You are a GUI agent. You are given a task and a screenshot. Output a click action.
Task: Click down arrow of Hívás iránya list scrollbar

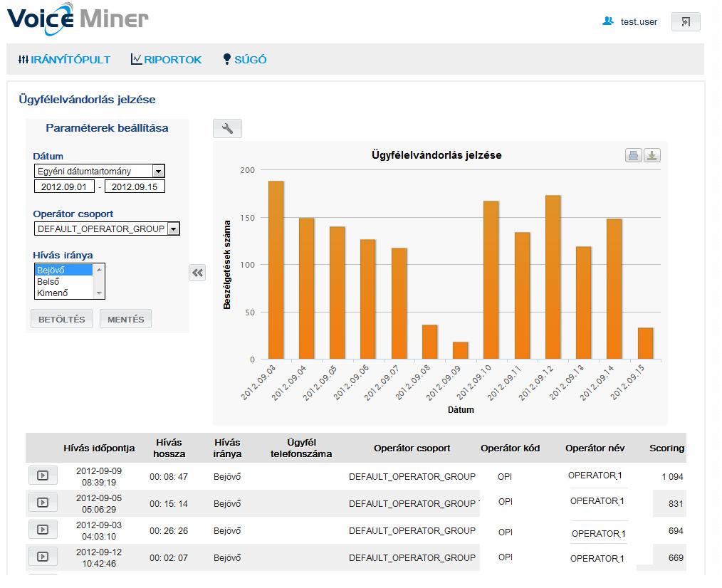[99, 293]
